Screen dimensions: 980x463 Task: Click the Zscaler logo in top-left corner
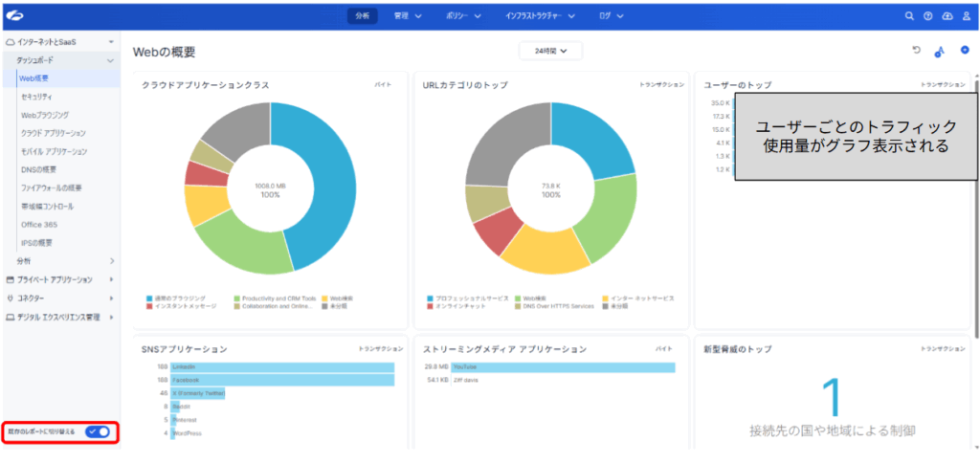pos(14,16)
